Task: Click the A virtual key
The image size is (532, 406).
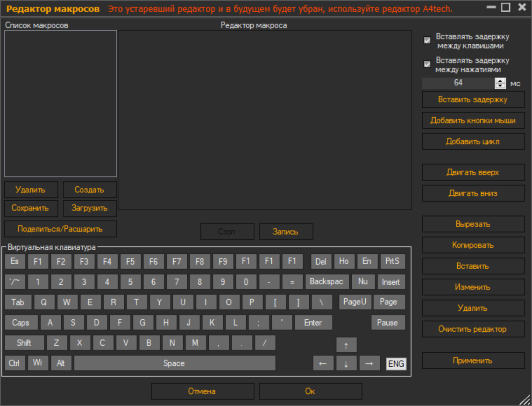Action: click(x=50, y=322)
